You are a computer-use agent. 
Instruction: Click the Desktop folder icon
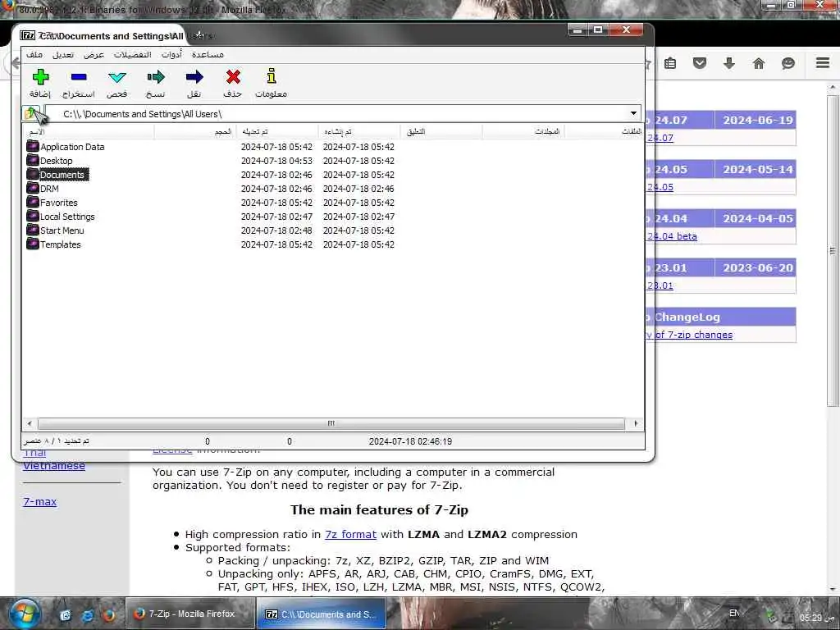pos(33,160)
